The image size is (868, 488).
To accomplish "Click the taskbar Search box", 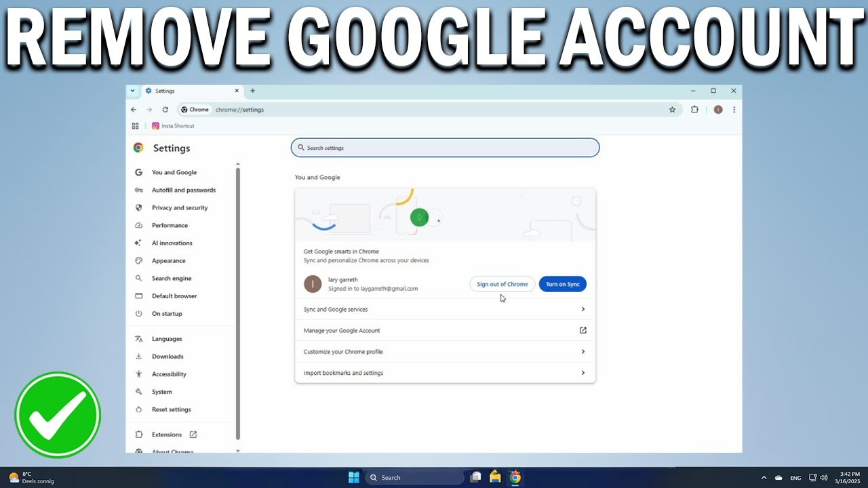I will point(415,477).
